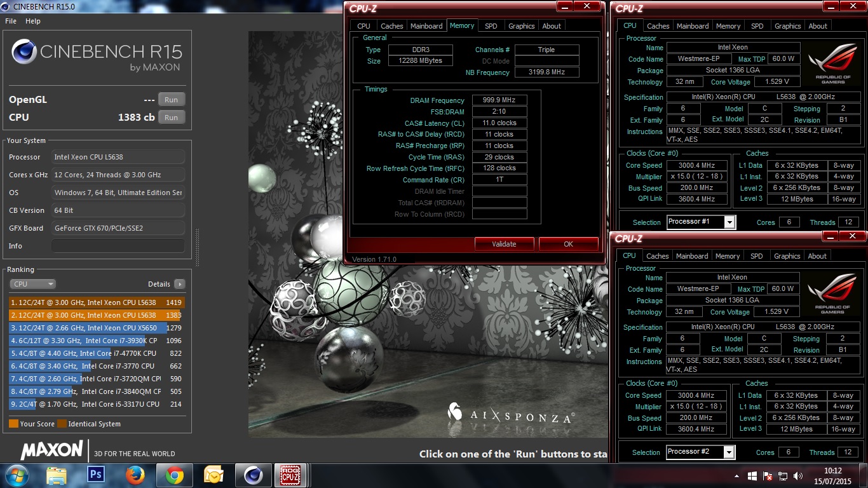
Task: Open Firefox from the taskbar
Action: 135,475
